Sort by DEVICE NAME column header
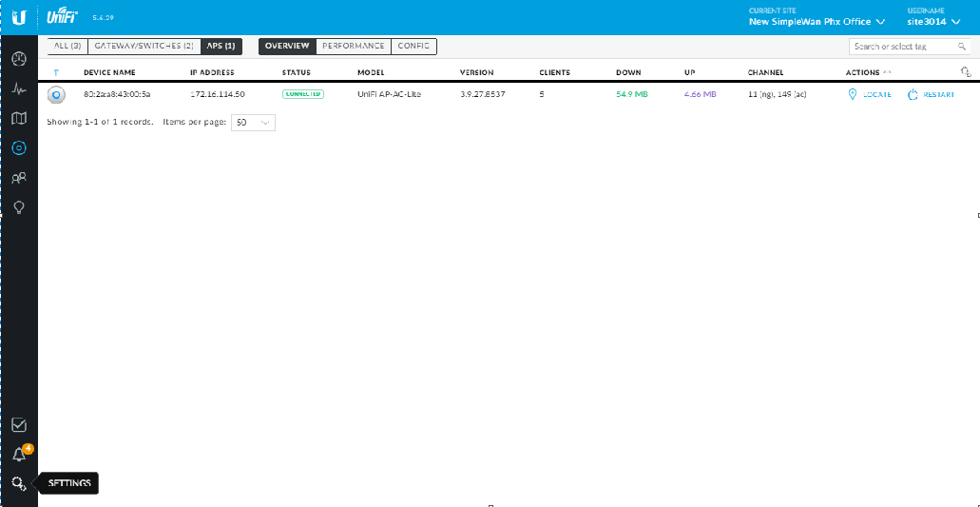 click(x=109, y=72)
